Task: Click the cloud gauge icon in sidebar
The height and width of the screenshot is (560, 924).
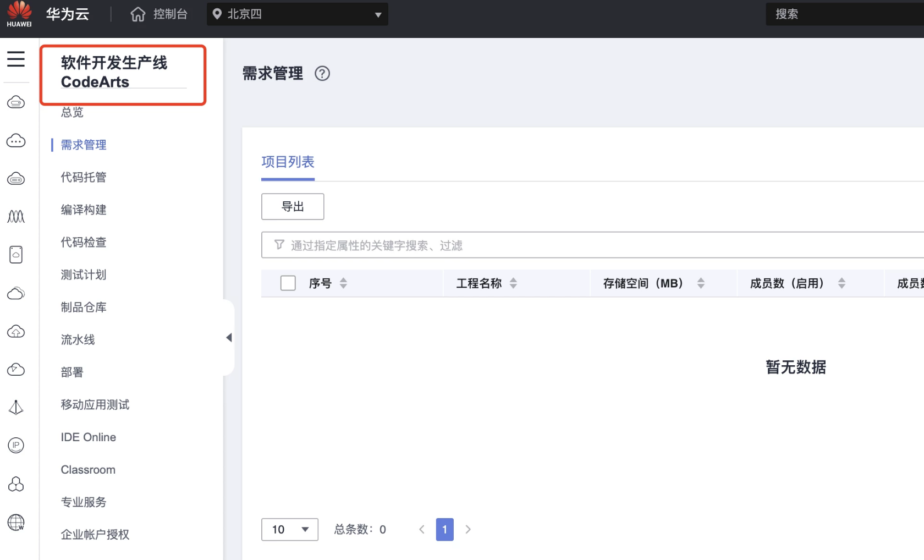Action: point(16,369)
